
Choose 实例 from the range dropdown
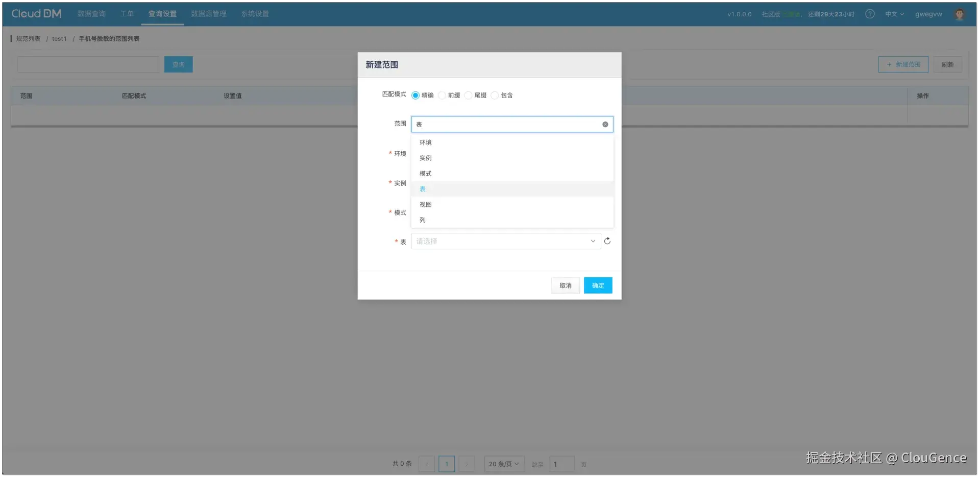coord(512,158)
